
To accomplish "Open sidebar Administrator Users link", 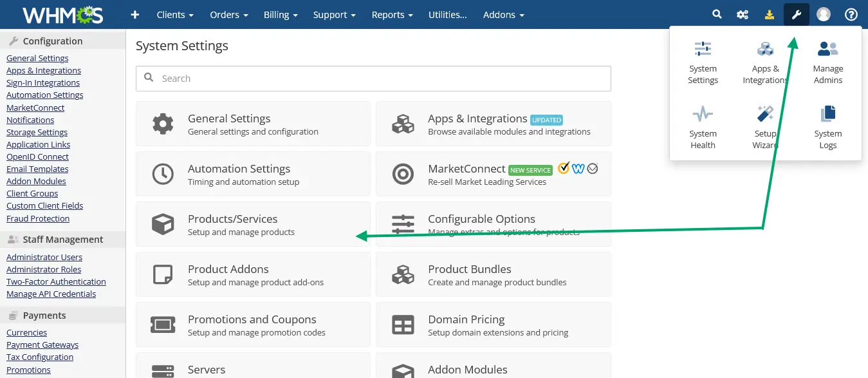I will 44,258.
